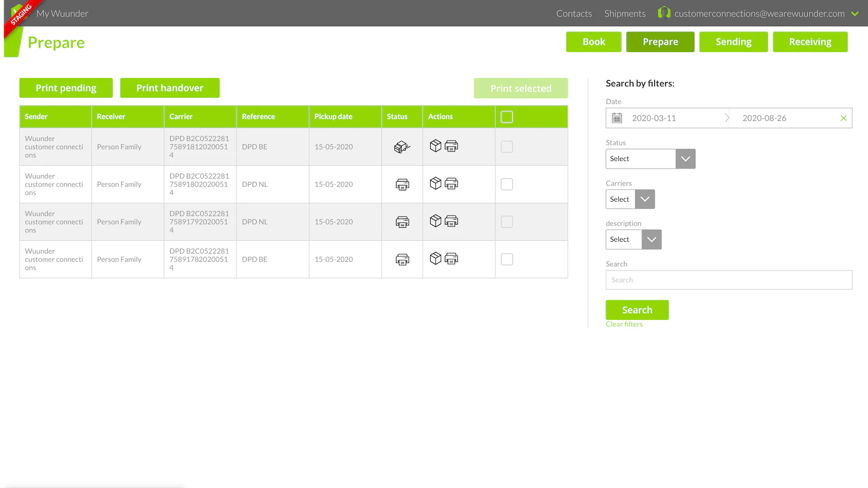Image resolution: width=868 pixels, height=488 pixels.
Task: Print label action for shipment 75891812020051
Action: point(451,146)
